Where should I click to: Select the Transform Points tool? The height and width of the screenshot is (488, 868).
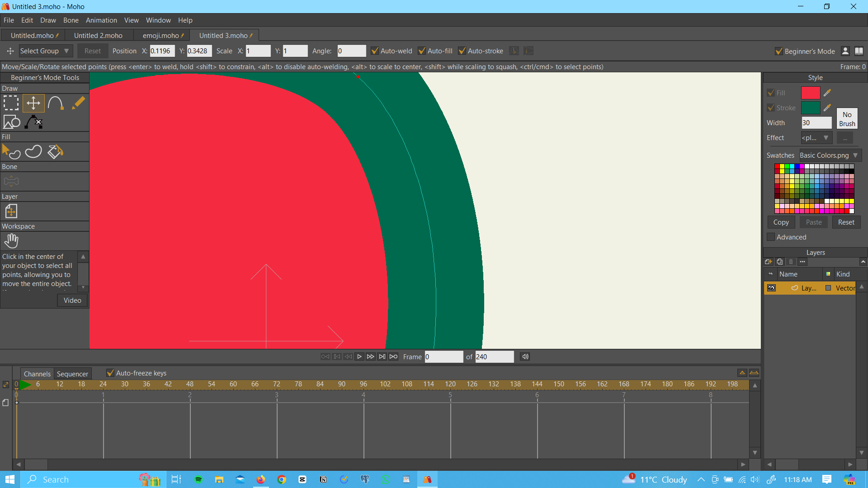point(33,103)
